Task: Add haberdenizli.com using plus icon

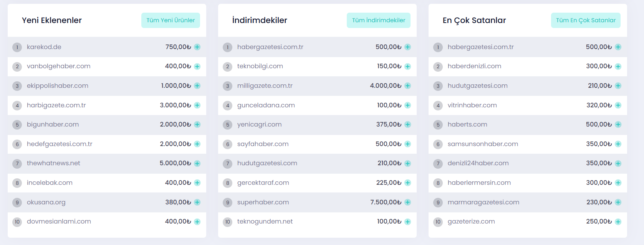Action: pyautogui.click(x=618, y=66)
